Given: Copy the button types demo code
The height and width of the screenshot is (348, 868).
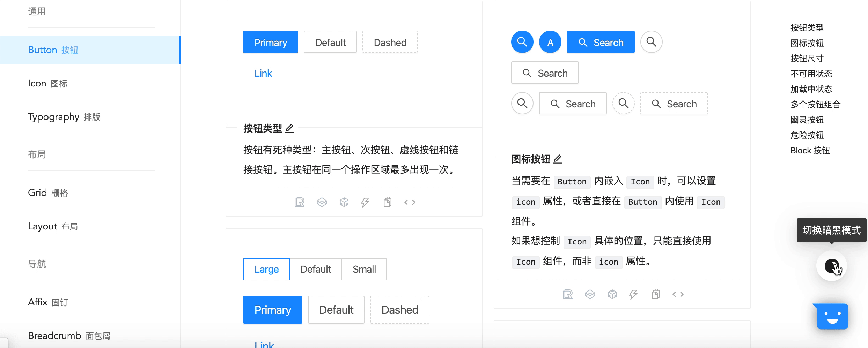Looking at the screenshot, I should 388,202.
